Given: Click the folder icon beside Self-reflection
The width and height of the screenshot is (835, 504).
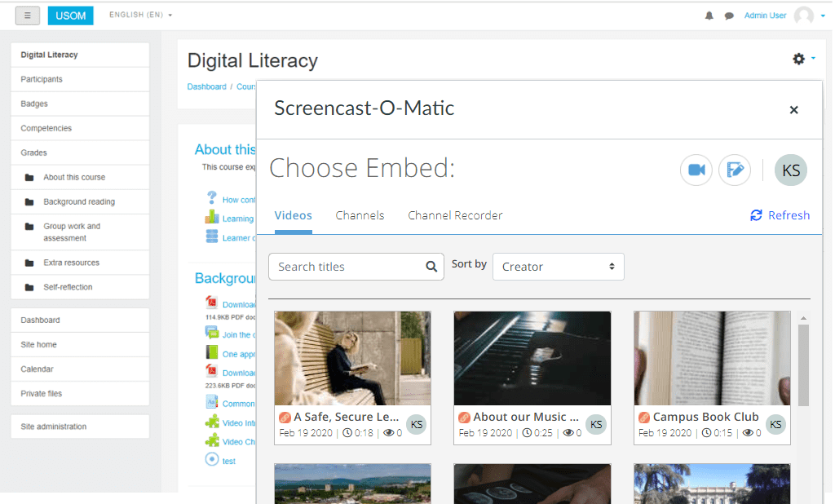Looking at the screenshot, I should click(x=29, y=287).
